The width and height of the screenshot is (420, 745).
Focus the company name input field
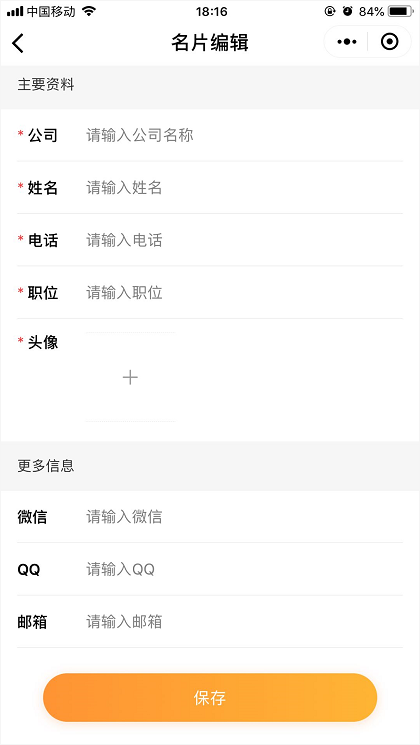pos(244,135)
